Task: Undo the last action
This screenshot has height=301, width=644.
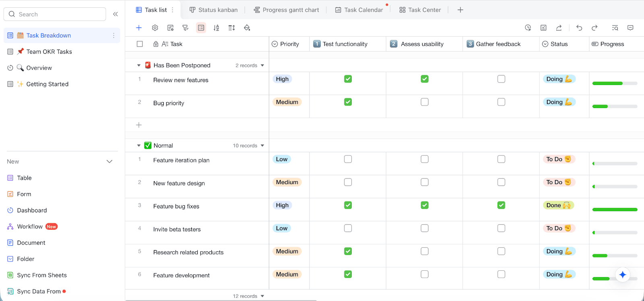Action: coord(579,28)
